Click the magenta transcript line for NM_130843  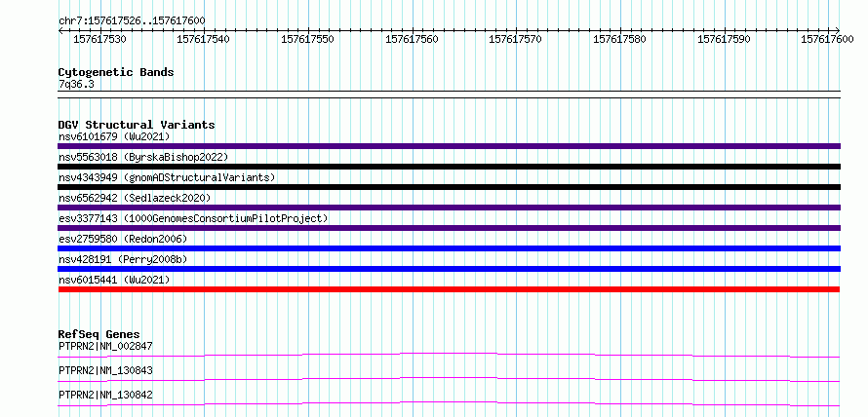(449, 379)
